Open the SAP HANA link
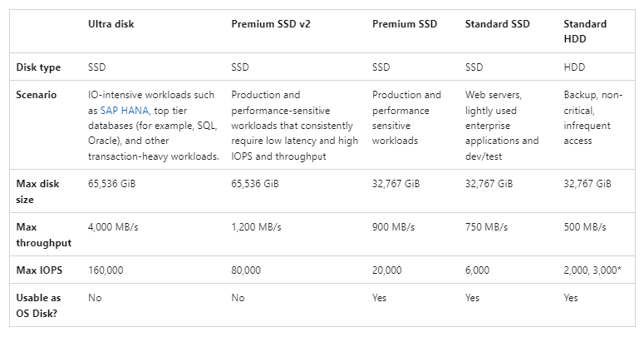This screenshot has width=644, height=337. click(x=124, y=111)
